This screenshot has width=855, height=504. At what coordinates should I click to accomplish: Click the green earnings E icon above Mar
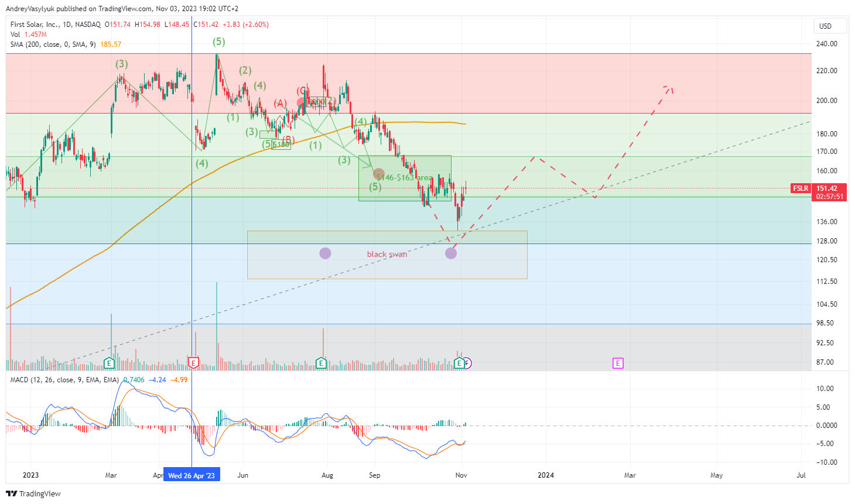coord(109,364)
